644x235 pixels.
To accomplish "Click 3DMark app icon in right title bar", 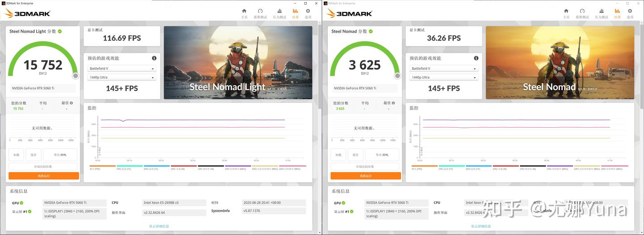I will point(325,3).
